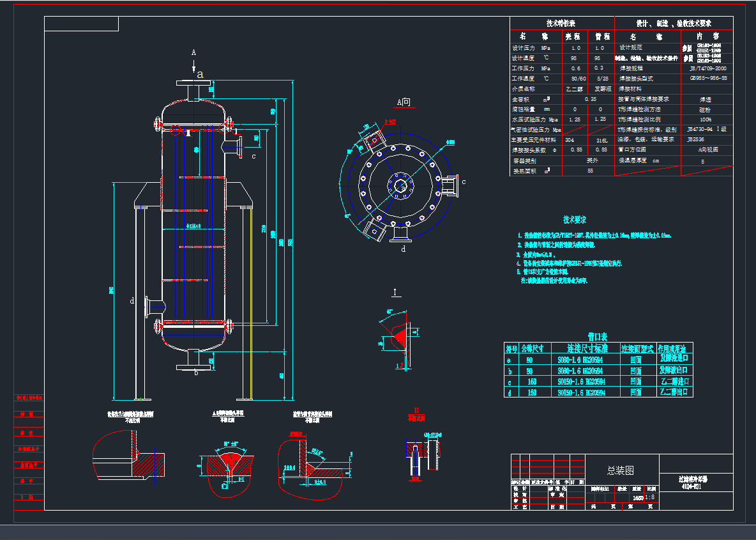This screenshot has width=756, height=540.
Task: Click nozzle label b below the vessel
Action: coord(197,372)
